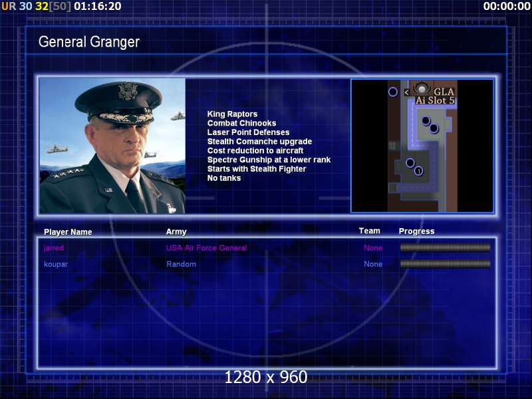Click the GLA faction emblem on the minimap
532x399 pixels.
coord(422,88)
